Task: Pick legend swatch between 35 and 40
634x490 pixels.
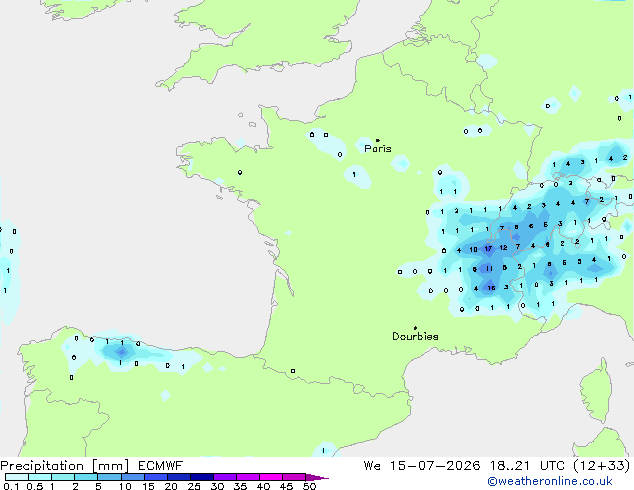Action: coord(247,477)
